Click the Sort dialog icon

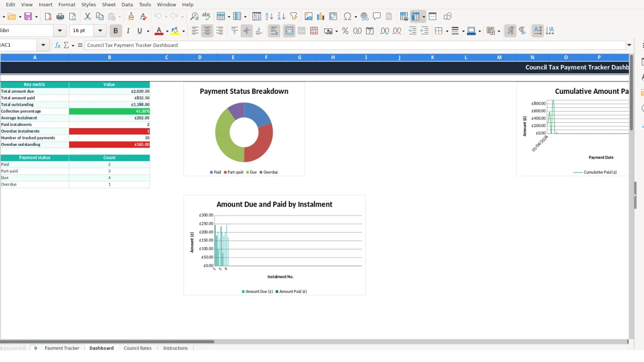257,17
